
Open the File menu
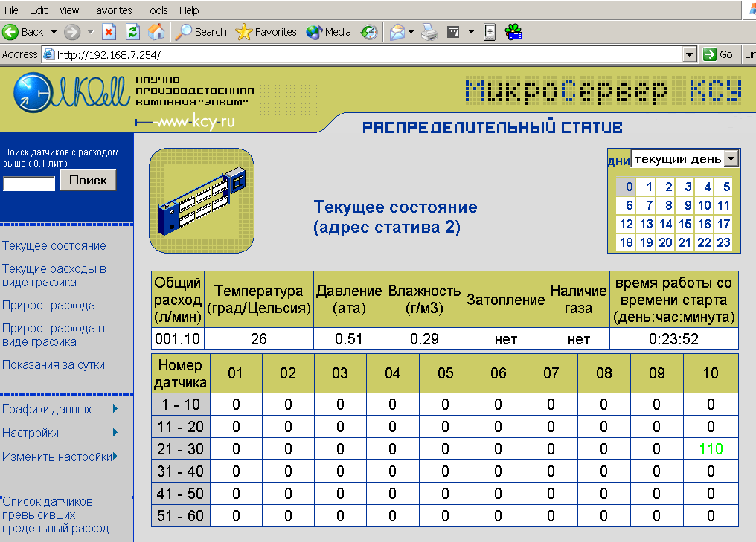point(11,10)
